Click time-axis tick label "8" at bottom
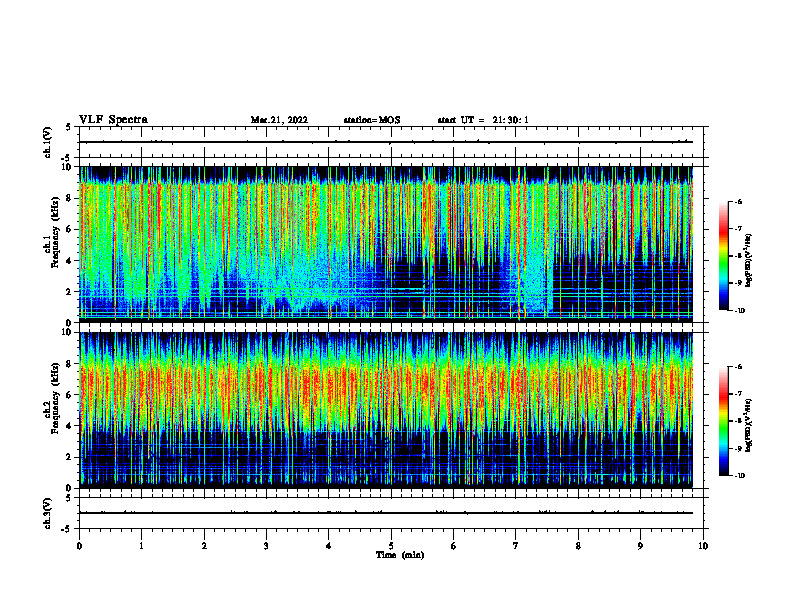 tap(578, 546)
